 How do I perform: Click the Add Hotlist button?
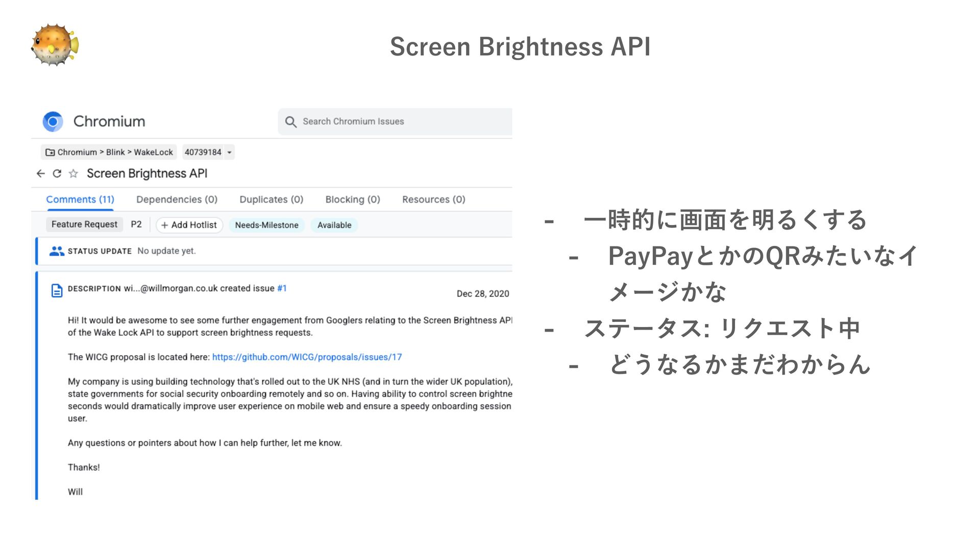189,225
